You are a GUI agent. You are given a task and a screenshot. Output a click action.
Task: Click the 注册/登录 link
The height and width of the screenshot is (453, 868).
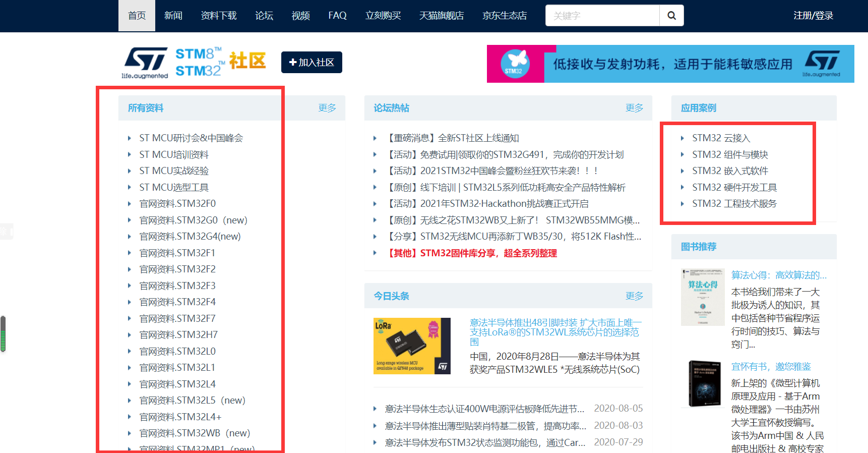click(813, 16)
